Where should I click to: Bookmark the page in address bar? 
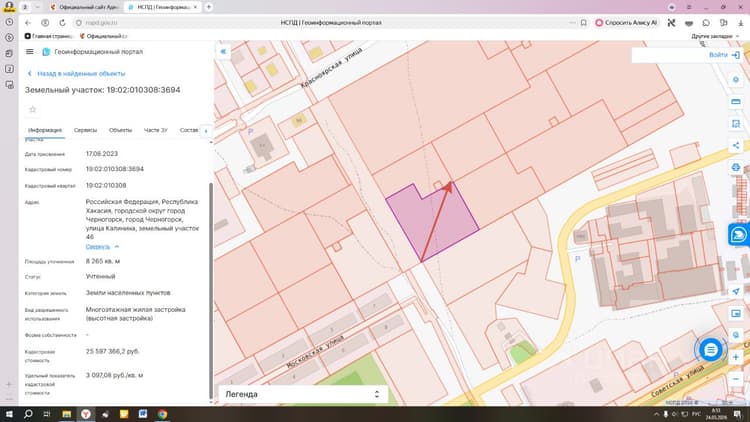pyautogui.click(x=584, y=22)
